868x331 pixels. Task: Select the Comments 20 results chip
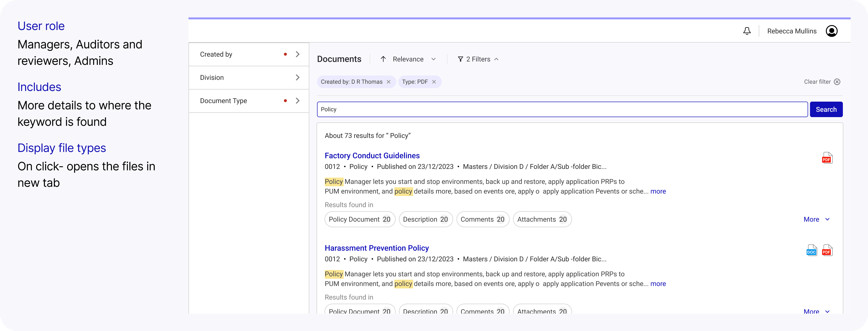pos(482,219)
